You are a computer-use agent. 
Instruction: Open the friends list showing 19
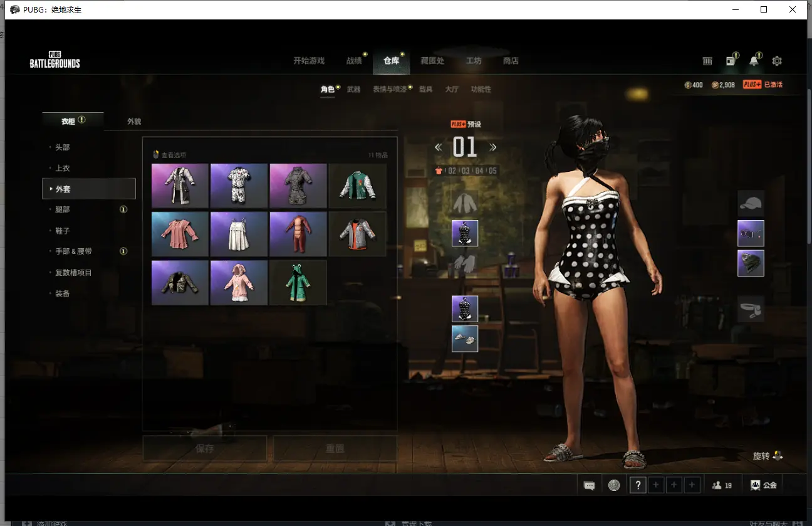coord(722,485)
